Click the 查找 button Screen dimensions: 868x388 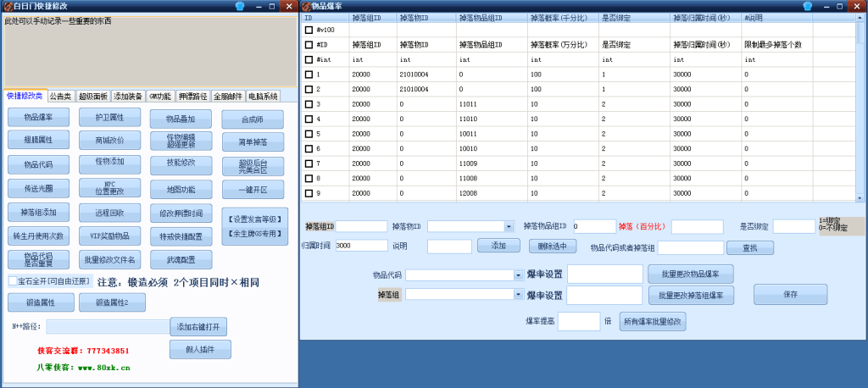click(750, 248)
